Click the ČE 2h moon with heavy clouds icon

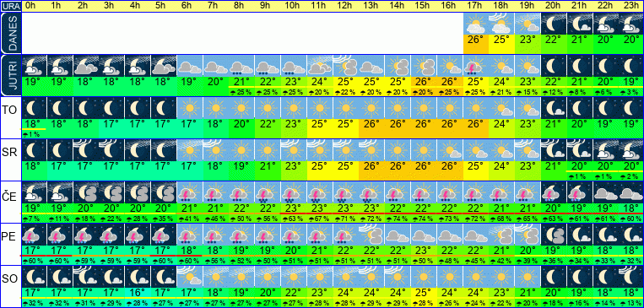point(85,192)
